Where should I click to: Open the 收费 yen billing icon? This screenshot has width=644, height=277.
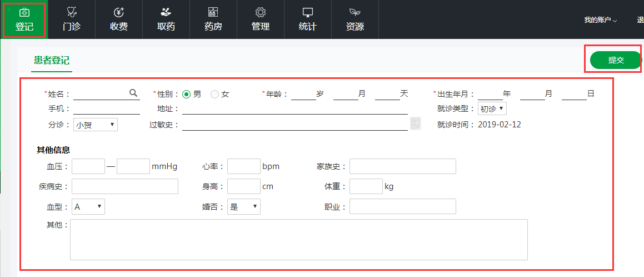click(x=118, y=12)
